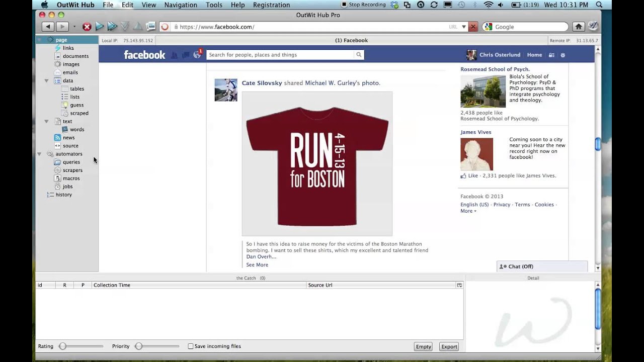Image resolution: width=644 pixels, height=362 pixels.
Task: Adjust the Priority slider handle
Action: 139,346
